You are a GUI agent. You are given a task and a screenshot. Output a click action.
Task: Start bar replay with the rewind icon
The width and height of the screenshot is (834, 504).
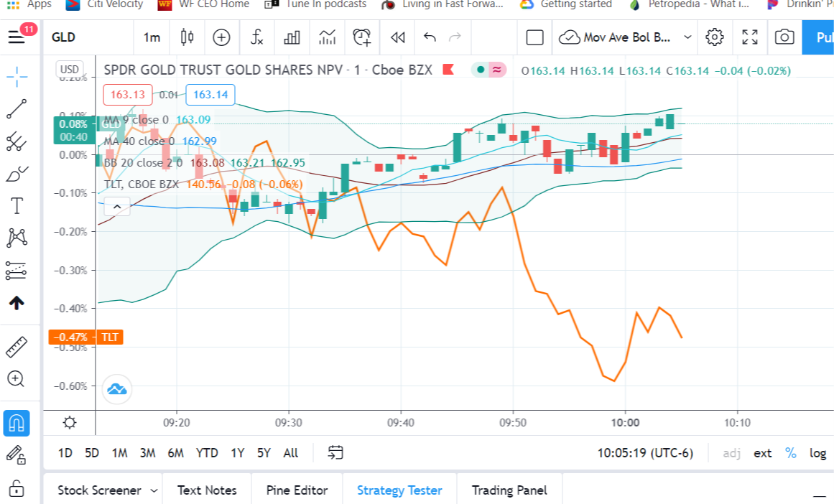(x=398, y=37)
